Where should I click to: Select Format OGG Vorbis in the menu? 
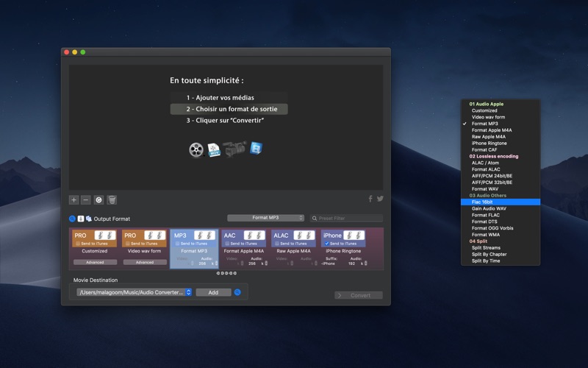[501, 228]
